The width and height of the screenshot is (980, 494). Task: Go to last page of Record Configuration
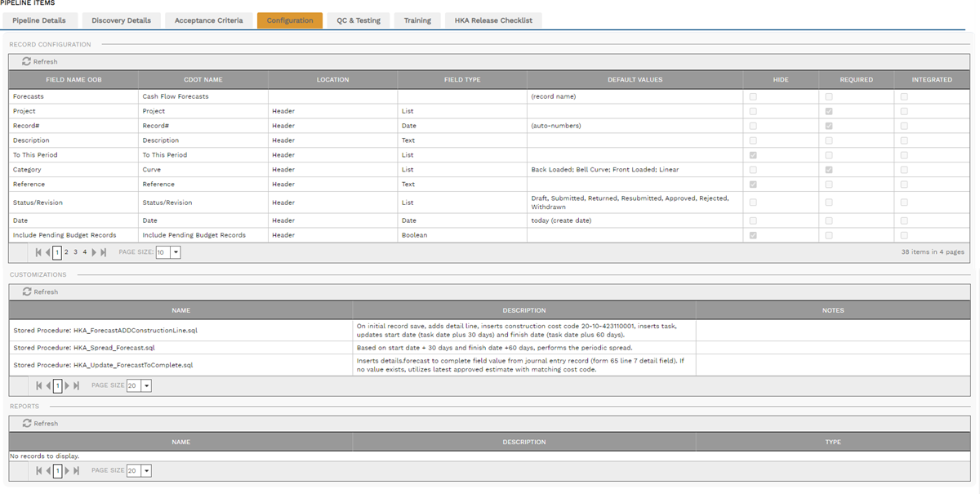pyautogui.click(x=104, y=252)
